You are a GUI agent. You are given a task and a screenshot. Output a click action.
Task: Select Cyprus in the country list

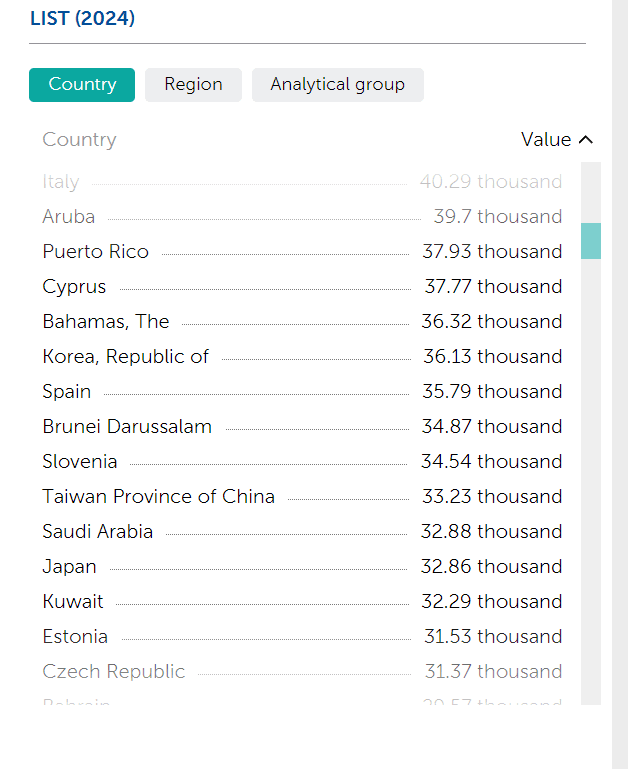[74, 287]
